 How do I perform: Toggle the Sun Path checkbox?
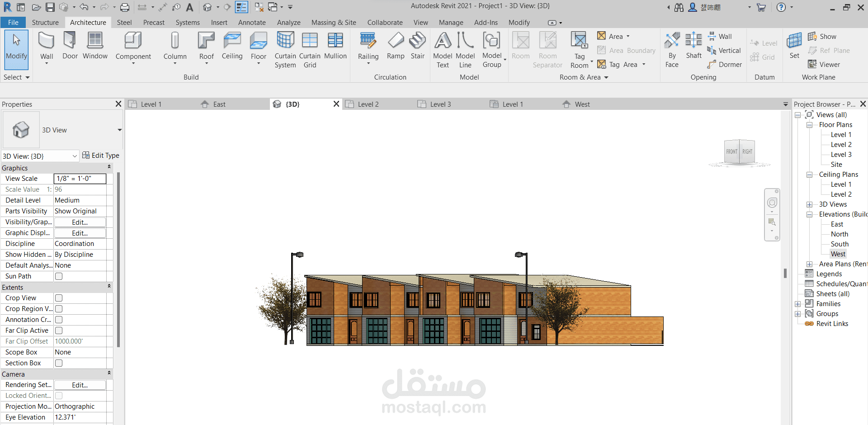59,276
